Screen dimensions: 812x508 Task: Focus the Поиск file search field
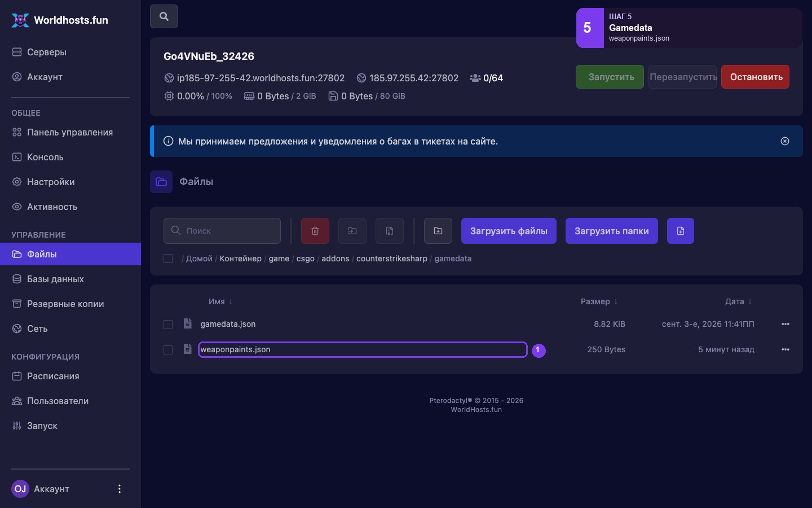(x=222, y=231)
